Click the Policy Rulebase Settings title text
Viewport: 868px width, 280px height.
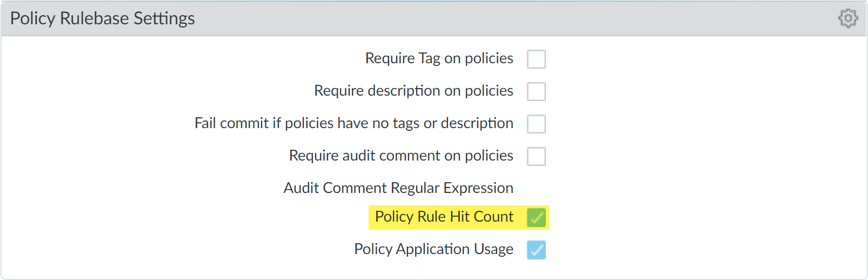pyautogui.click(x=102, y=18)
